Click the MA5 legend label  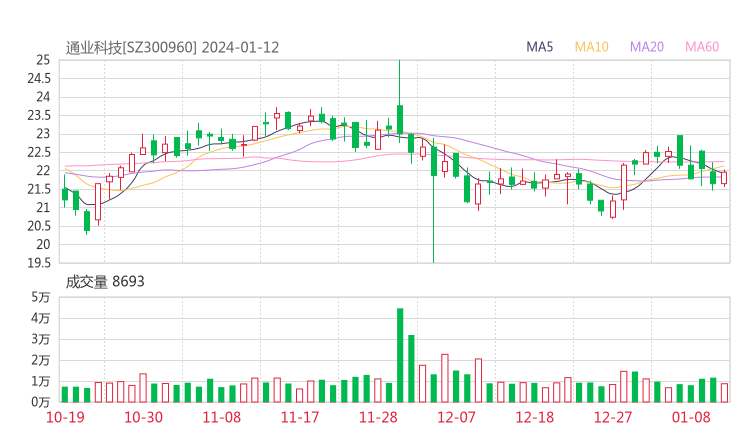(x=539, y=47)
